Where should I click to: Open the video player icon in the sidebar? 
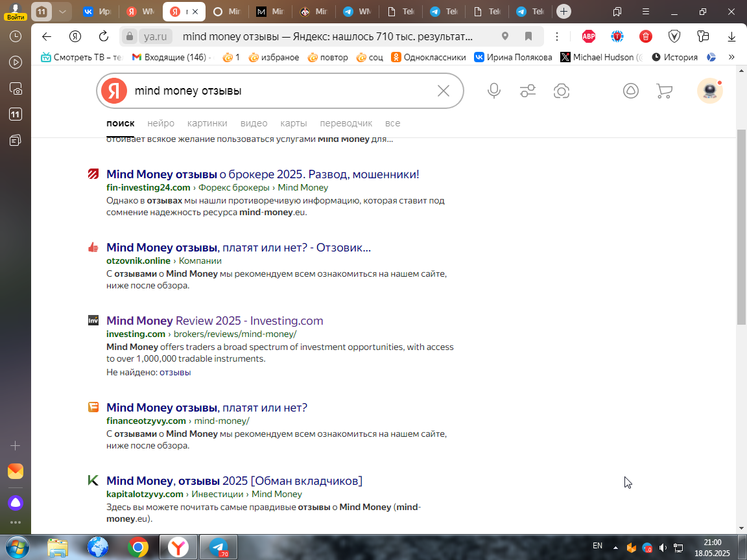[x=16, y=62]
